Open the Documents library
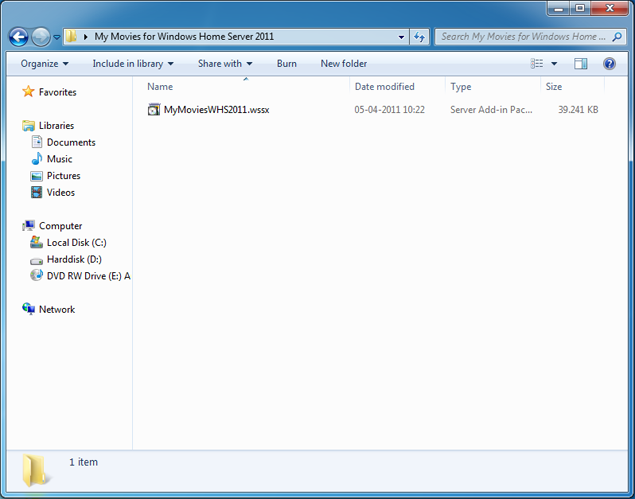 71,143
